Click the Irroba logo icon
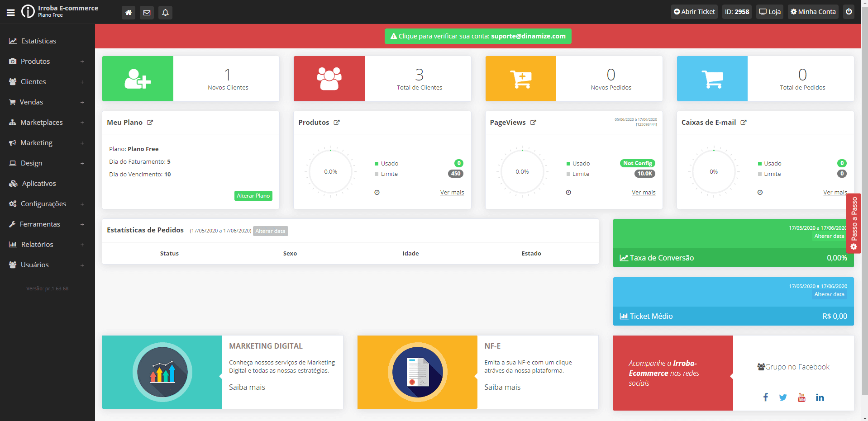868x421 pixels. 28,11
